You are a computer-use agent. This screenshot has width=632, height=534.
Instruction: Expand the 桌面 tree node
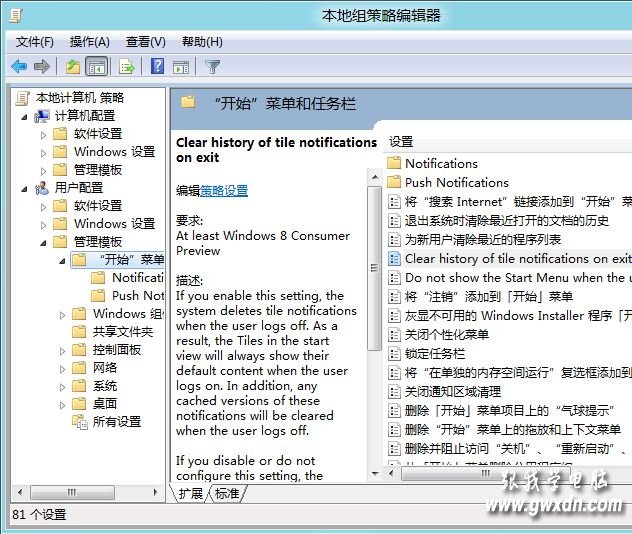pyautogui.click(x=62, y=405)
